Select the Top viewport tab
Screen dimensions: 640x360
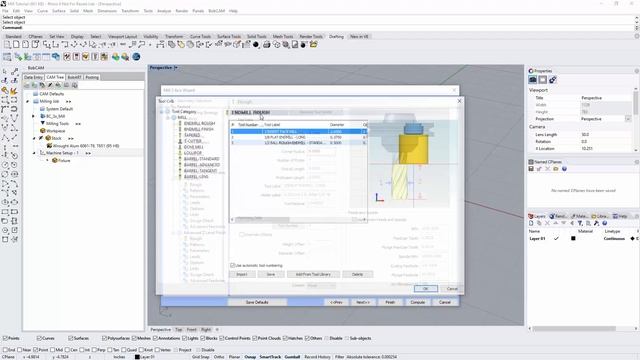[179, 329]
